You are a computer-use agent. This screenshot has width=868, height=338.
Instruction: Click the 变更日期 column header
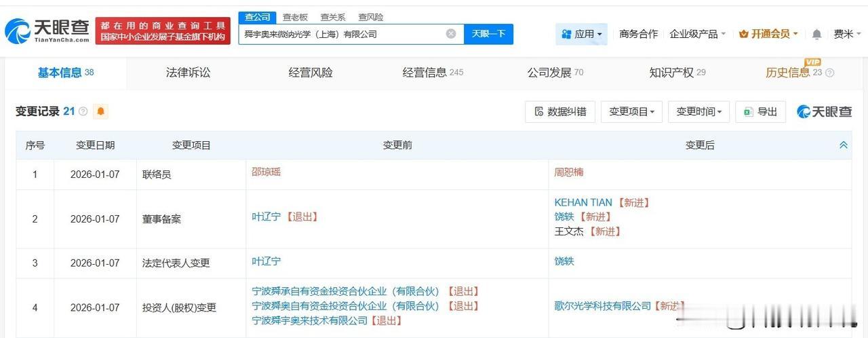[x=95, y=145]
